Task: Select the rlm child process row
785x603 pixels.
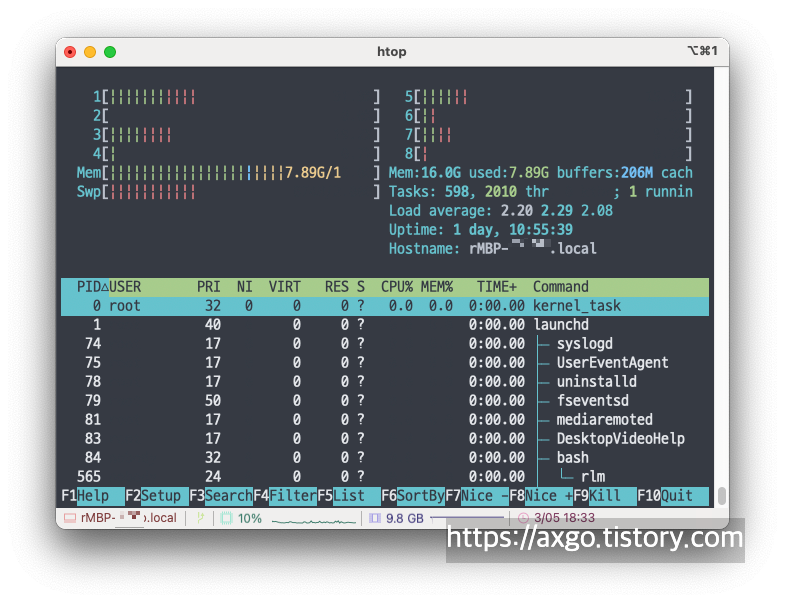Action: pos(384,477)
